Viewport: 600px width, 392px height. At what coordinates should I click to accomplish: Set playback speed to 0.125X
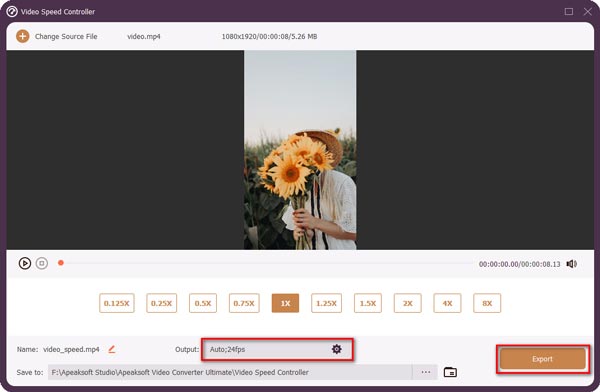pos(117,303)
